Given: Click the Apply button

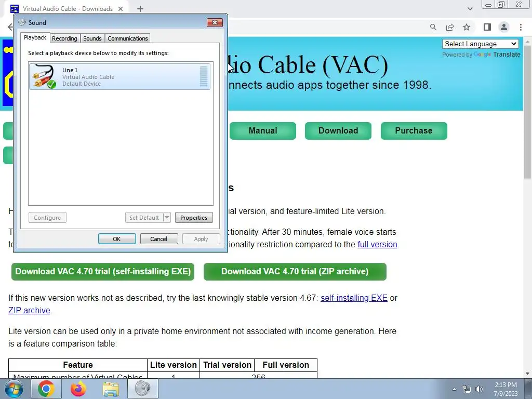Looking at the screenshot, I should [x=201, y=239].
